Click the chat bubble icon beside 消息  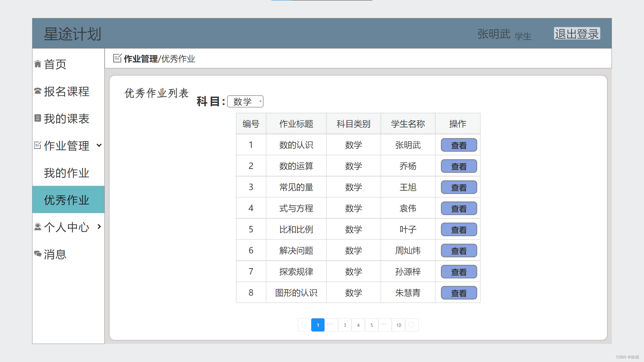click(38, 254)
